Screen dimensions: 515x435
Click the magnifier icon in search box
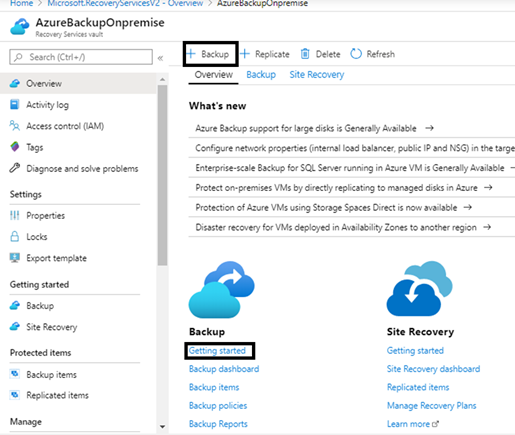[x=19, y=57]
